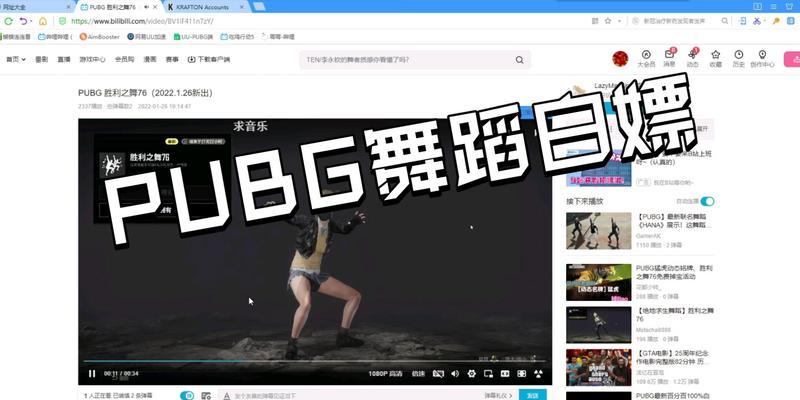Toggle the danmaku display switch
Viewport: 800px width, 400px height.
pyautogui.click(x=187, y=395)
